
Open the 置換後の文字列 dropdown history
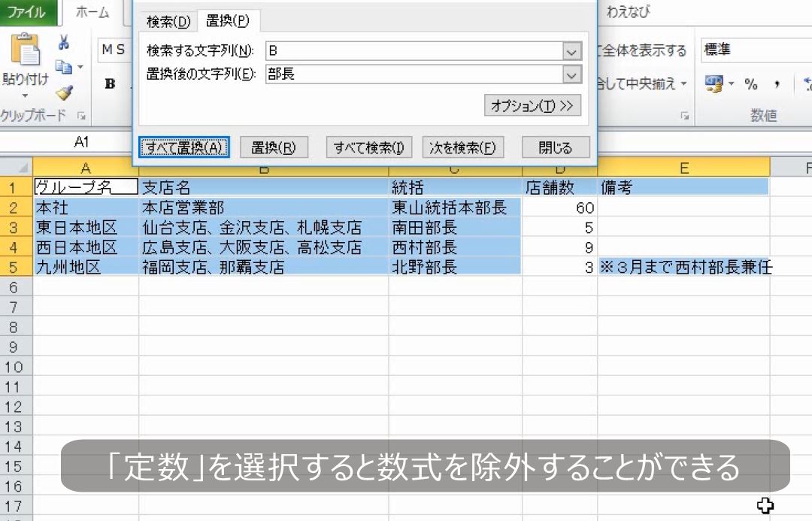click(x=574, y=75)
